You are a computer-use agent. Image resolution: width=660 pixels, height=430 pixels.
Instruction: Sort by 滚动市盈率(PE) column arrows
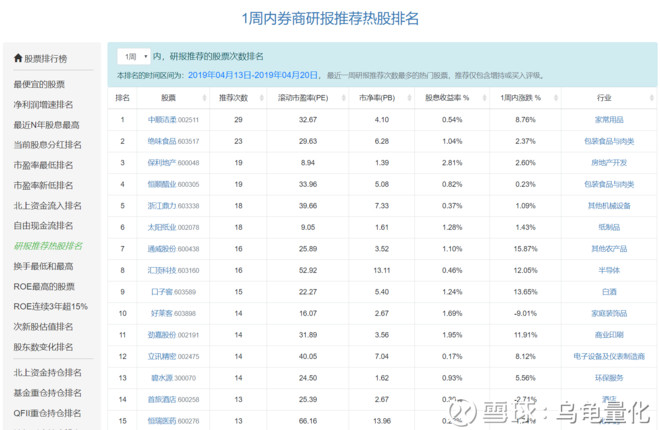343,98
